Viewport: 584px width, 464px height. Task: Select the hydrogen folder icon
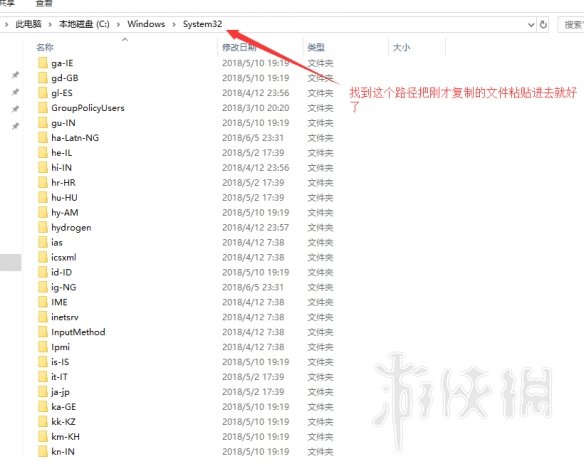click(x=43, y=228)
